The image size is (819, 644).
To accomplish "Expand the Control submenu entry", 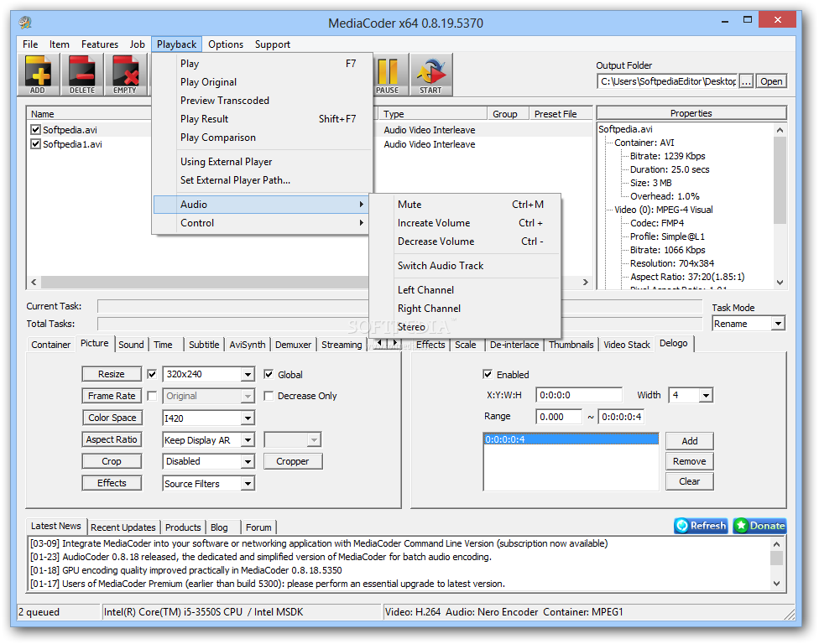I will click(x=261, y=223).
